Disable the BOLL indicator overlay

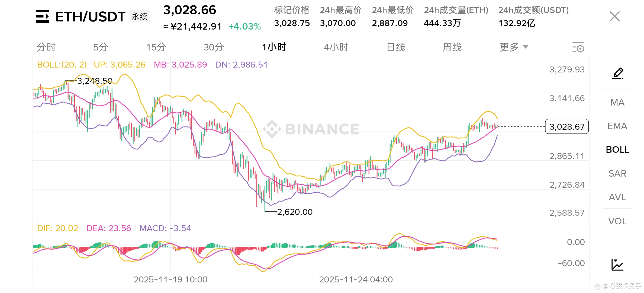pyautogui.click(x=617, y=150)
